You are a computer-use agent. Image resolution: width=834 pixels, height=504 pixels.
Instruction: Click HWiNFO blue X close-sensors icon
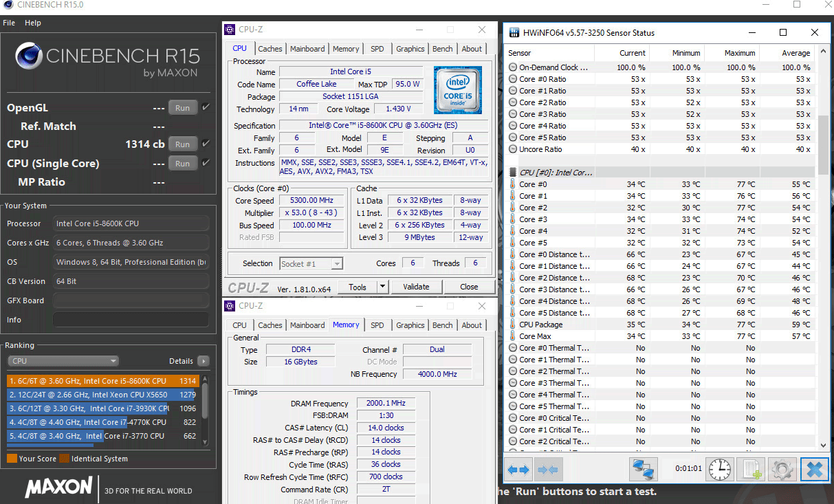click(x=814, y=470)
